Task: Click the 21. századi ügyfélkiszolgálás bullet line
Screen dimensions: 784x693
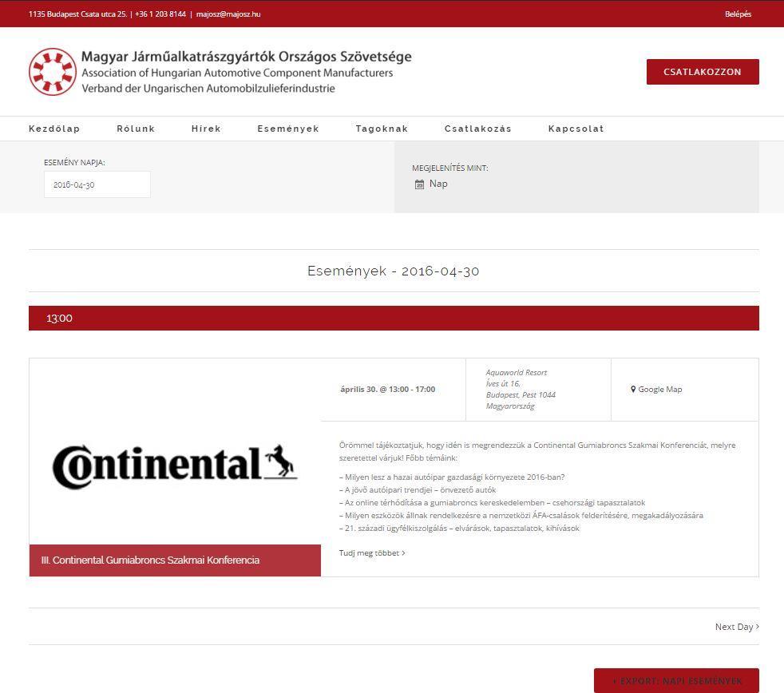Action: (x=459, y=528)
